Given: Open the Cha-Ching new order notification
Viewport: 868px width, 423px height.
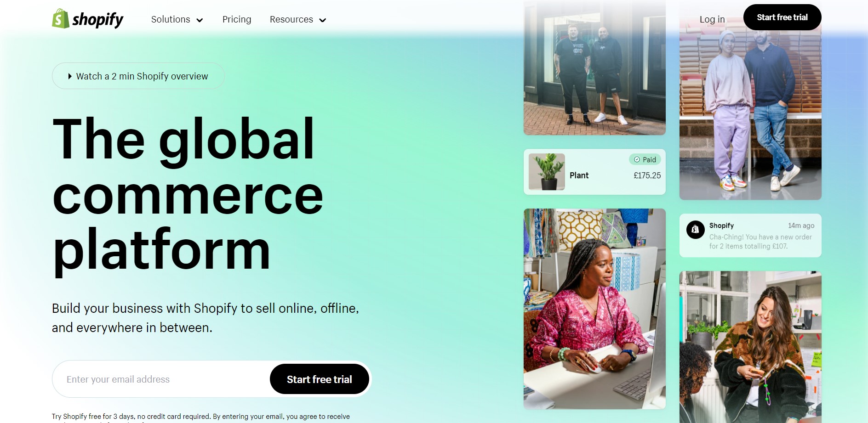Looking at the screenshot, I should (750, 236).
